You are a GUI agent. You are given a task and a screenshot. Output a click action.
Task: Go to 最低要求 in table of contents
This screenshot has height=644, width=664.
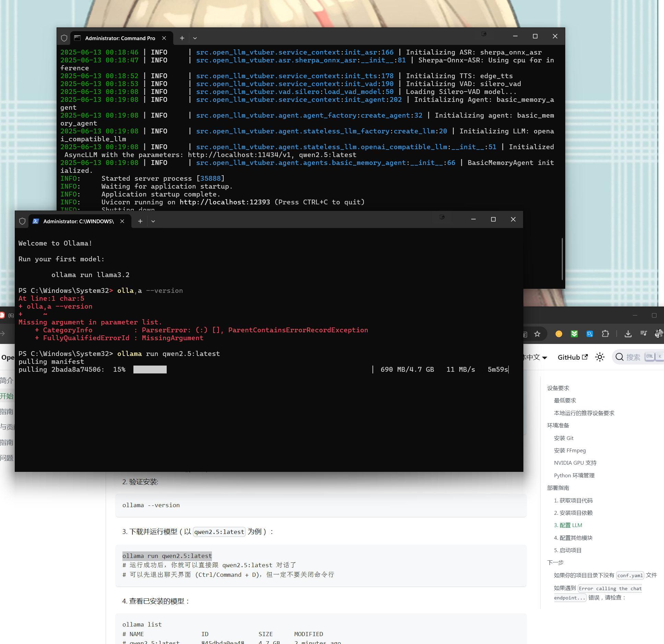pos(565,401)
